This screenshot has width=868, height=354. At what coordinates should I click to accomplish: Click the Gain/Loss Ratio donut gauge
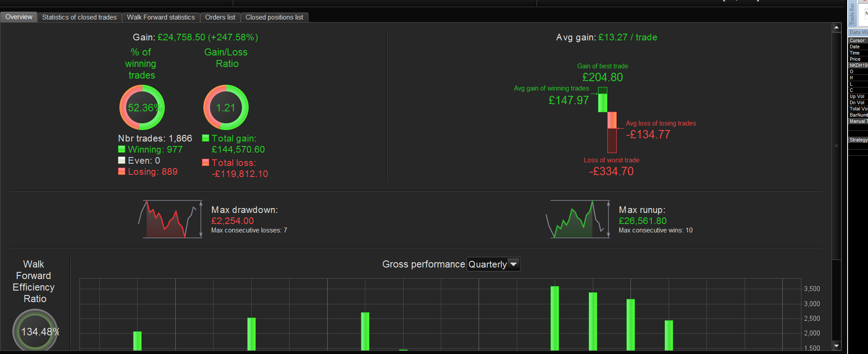coord(226,107)
